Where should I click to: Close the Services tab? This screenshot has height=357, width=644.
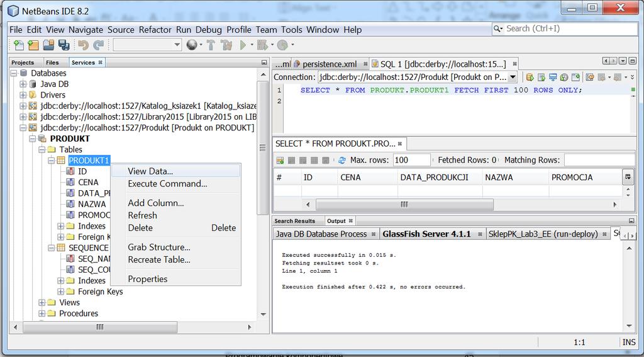click(100, 62)
